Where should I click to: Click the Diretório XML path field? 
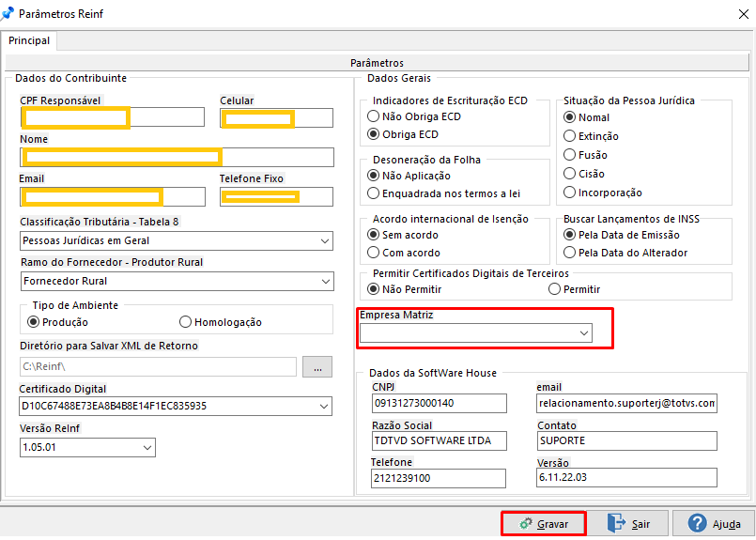coord(158,366)
